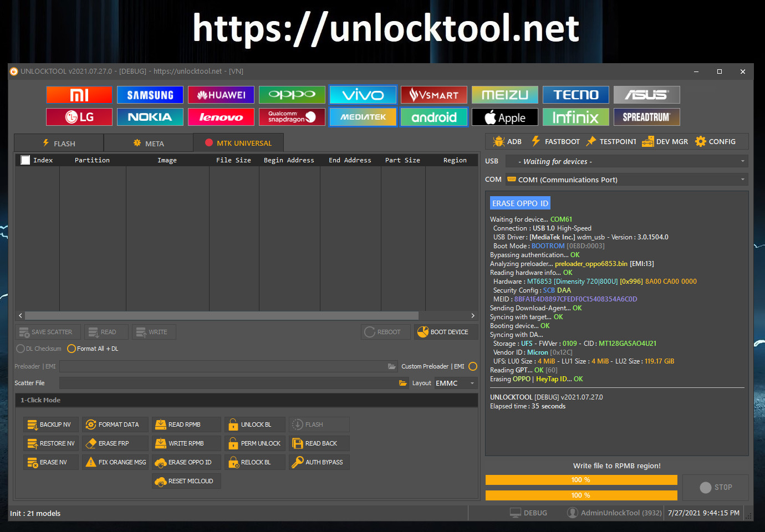This screenshot has height=532, width=765.
Task: Click the horizontal scrollbar of partition table
Action: (x=222, y=315)
